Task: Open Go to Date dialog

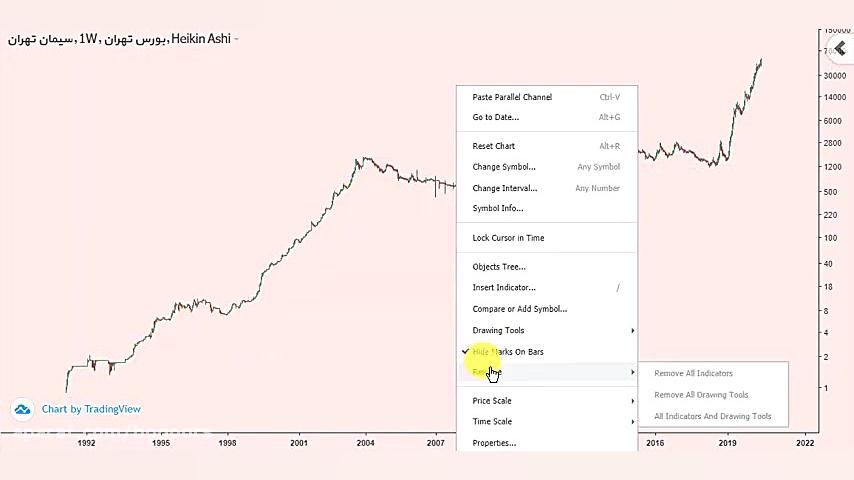Action: [496, 117]
